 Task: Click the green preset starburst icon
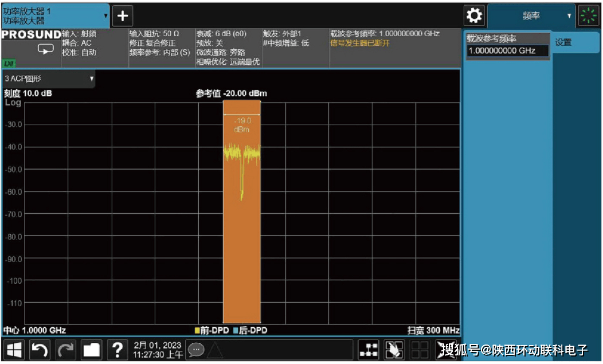[588, 15]
